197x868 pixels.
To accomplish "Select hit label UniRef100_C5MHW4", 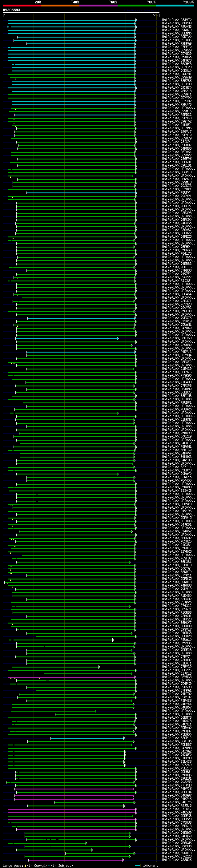I will point(176,772).
